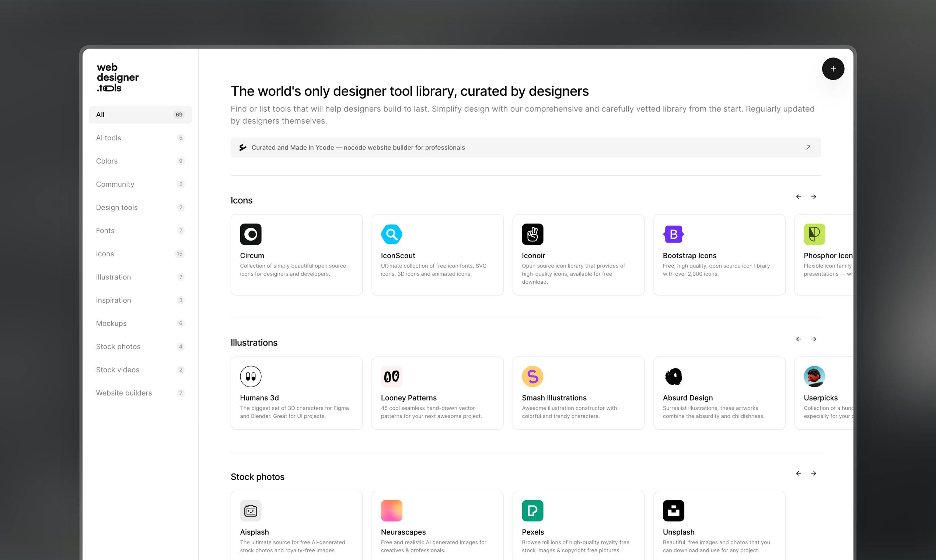This screenshot has height=560, width=936.
Task: Open the Colors category
Action: 140,161
